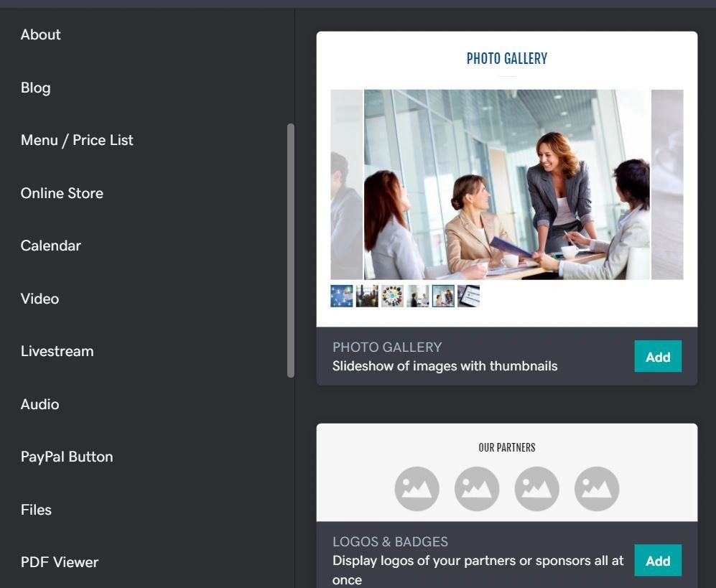Select the fourth gallery thumbnail

tap(418, 296)
